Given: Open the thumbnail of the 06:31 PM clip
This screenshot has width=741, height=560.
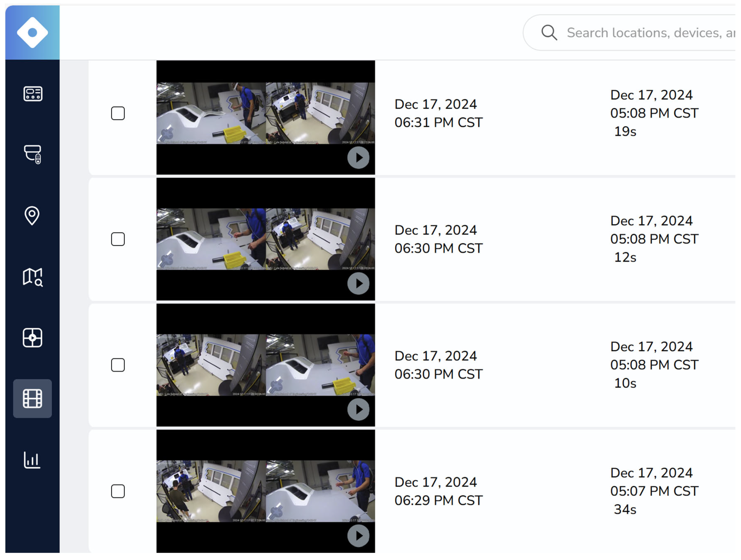Looking at the screenshot, I should click(x=261, y=113).
